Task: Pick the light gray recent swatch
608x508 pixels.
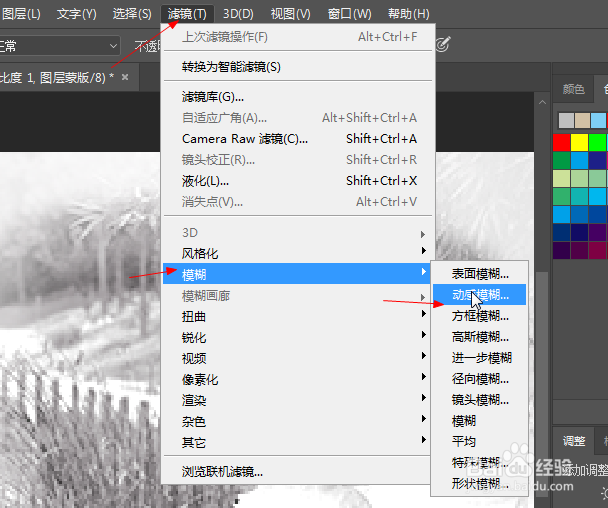Action: pyautogui.click(x=566, y=121)
